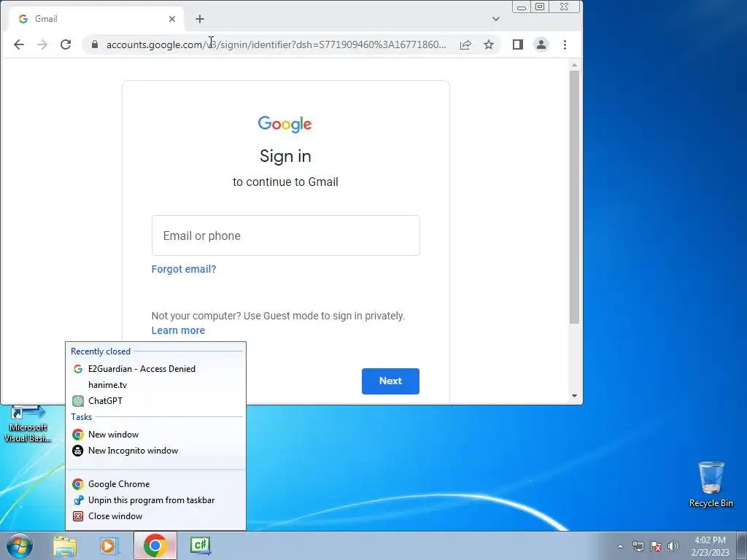Choose New Incognito window task
Screen dimensions: 747x560
[x=156, y=451]
